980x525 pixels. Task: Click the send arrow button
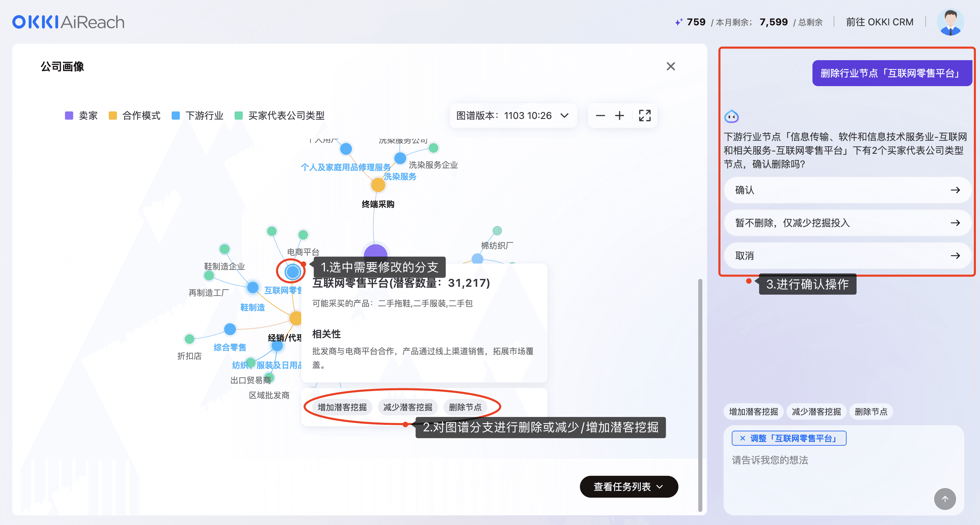(945, 499)
